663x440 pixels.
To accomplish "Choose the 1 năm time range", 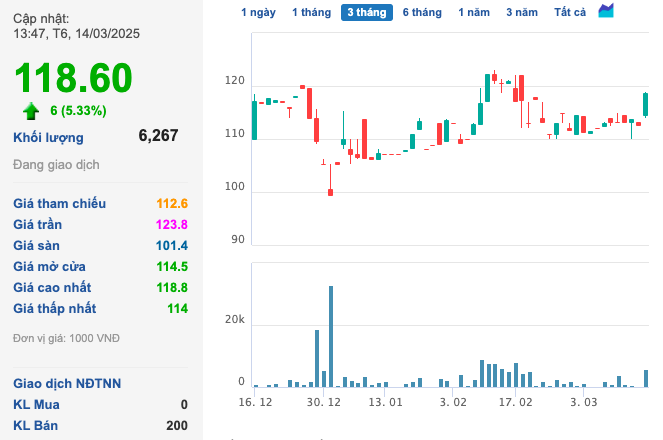I will click(x=474, y=12).
